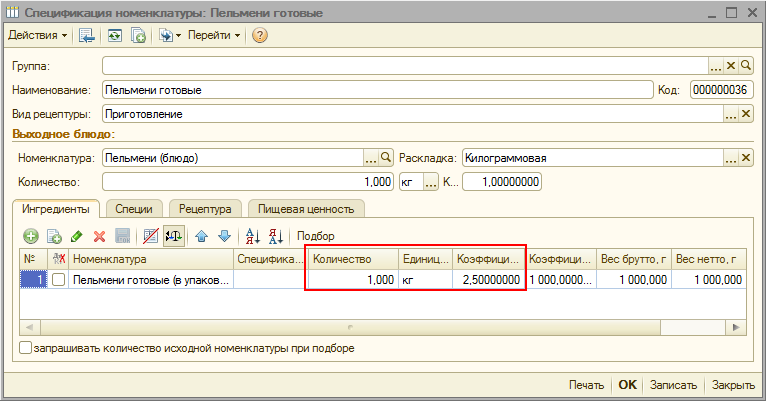The width and height of the screenshot is (766, 401).
Task: Open the Действия dropdown menu
Action: point(37,35)
